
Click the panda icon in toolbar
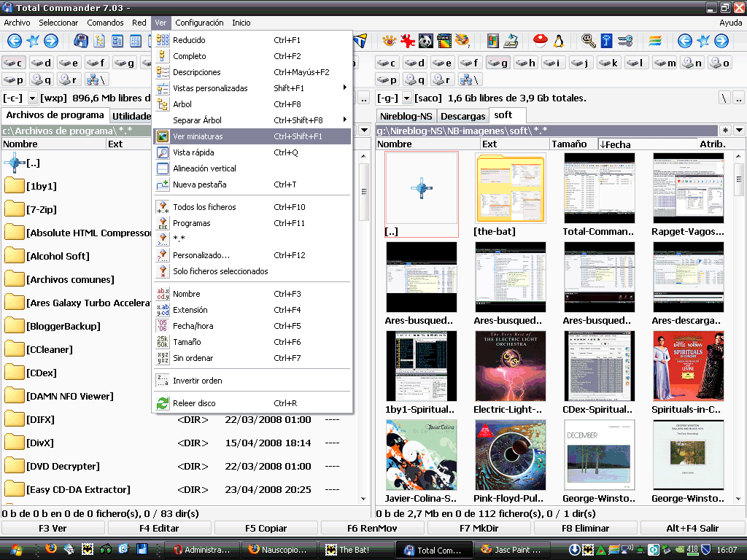426,41
